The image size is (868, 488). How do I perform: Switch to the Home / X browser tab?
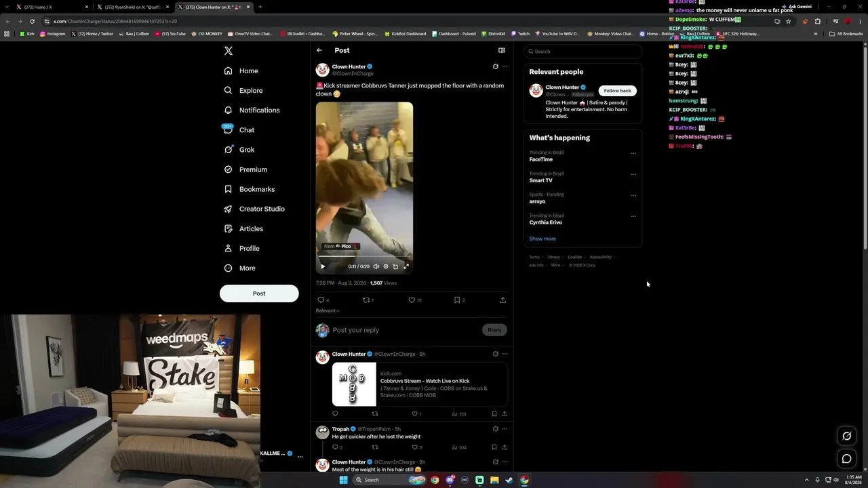tap(53, 7)
